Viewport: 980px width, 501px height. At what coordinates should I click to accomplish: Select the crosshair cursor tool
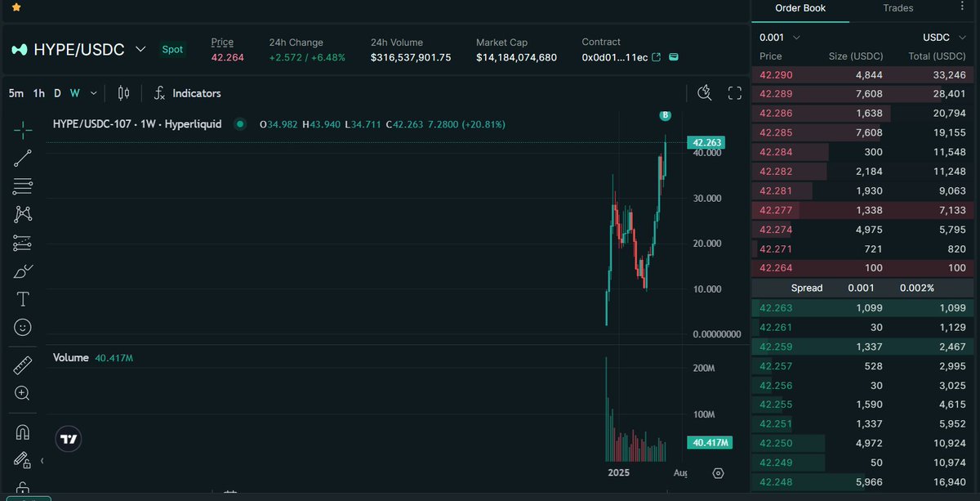(22, 129)
